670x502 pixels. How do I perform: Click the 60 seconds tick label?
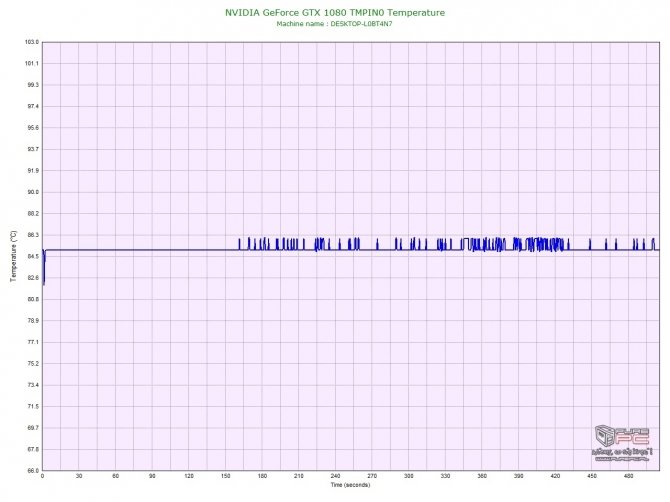115,476
